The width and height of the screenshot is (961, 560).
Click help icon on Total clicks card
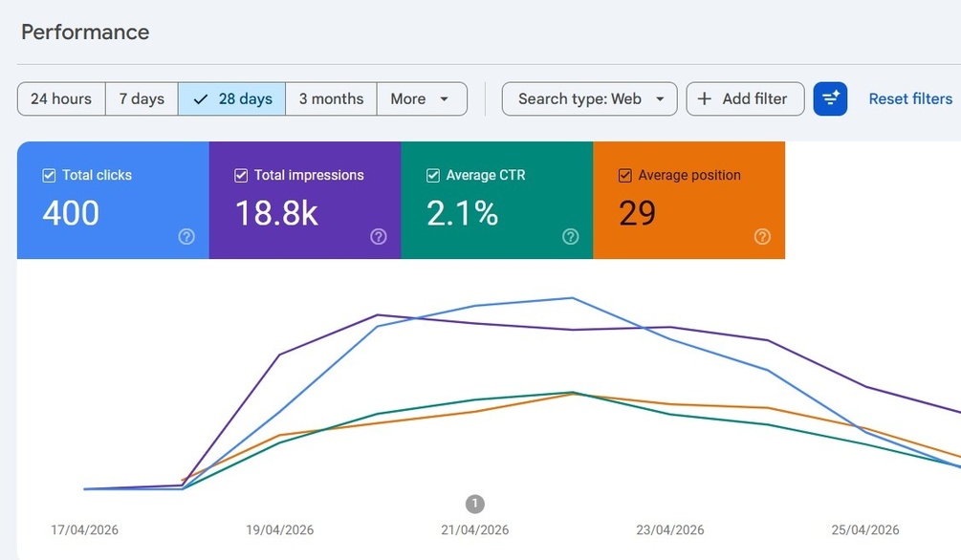pos(186,236)
